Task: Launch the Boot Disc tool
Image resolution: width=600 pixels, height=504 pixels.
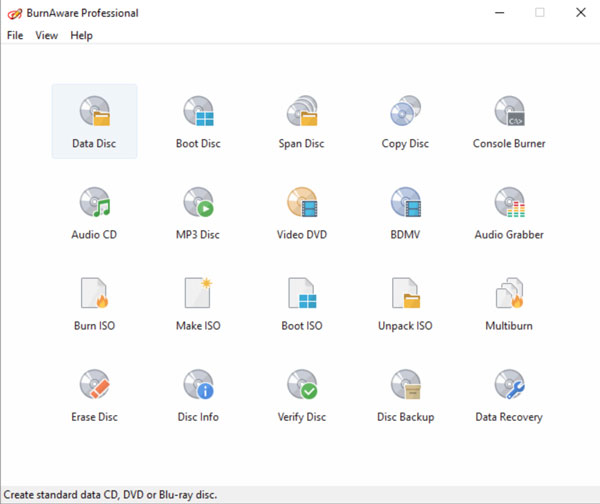Action: (198, 121)
